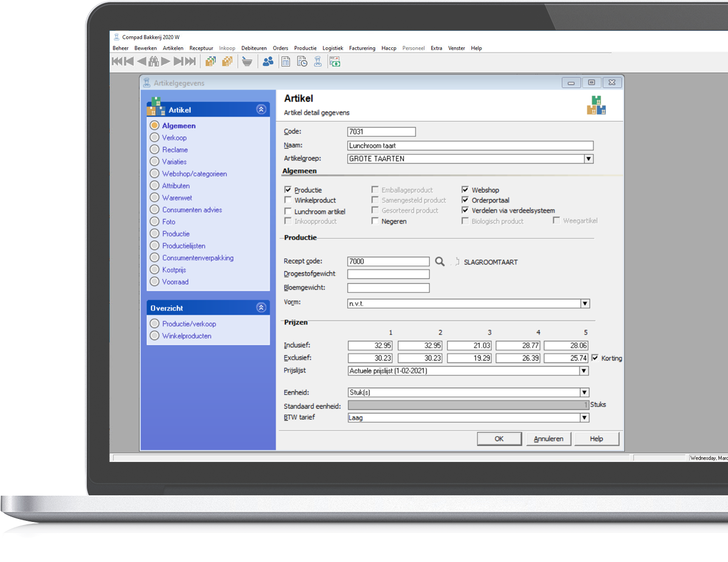Click the green money invoice toolbar icon

[334, 61]
